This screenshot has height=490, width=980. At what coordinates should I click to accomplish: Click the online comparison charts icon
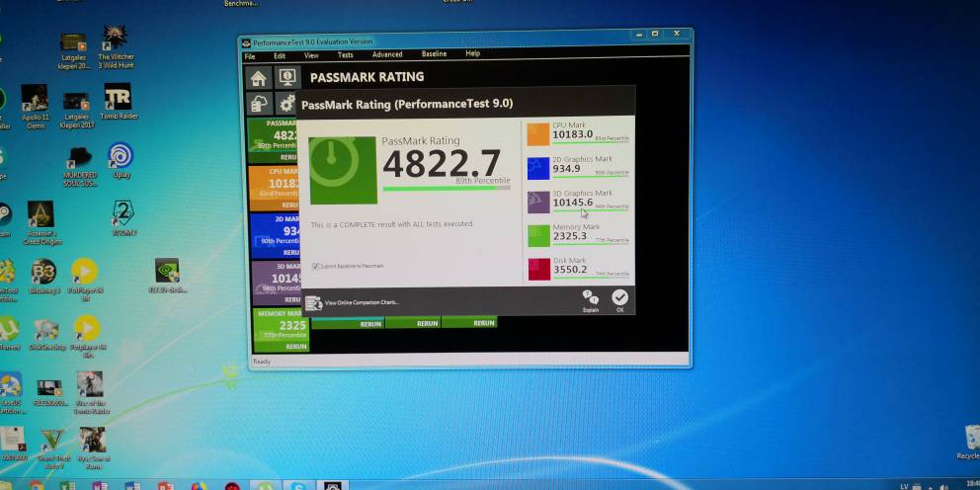pyautogui.click(x=314, y=303)
